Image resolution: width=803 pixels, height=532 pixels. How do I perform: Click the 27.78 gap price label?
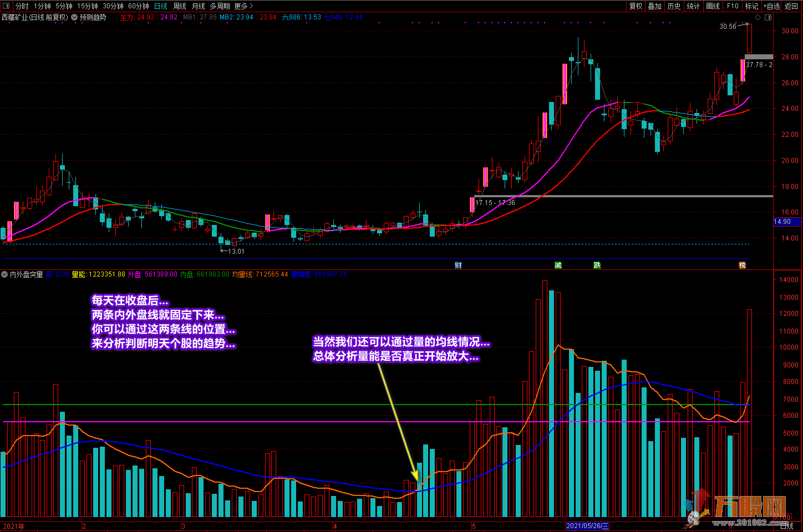click(759, 65)
